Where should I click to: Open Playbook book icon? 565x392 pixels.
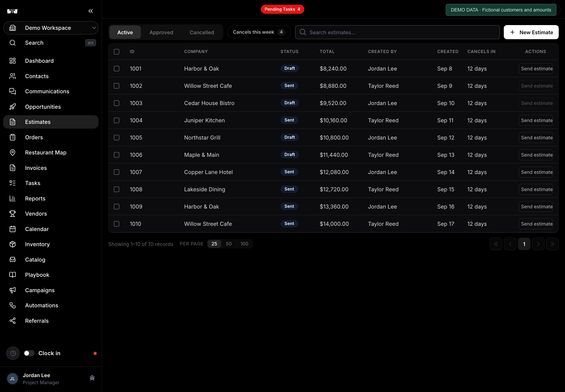(13, 275)
